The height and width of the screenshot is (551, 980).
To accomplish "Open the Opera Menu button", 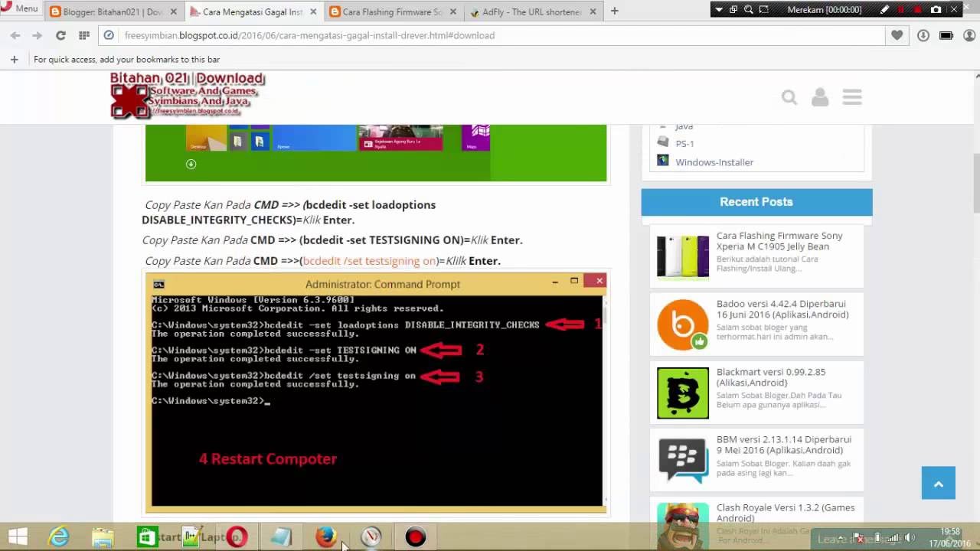I will [21, 8].
